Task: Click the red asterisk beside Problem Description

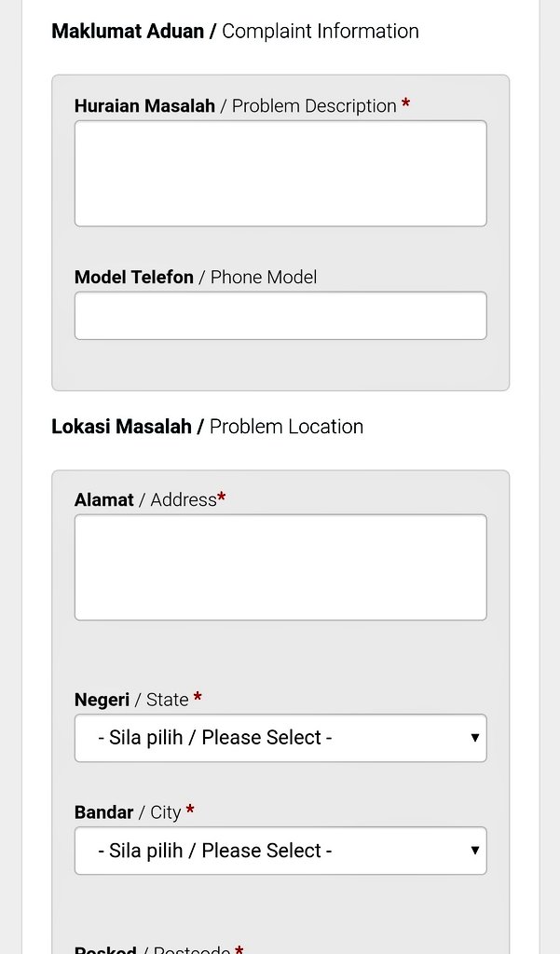Action: [405, 105]
